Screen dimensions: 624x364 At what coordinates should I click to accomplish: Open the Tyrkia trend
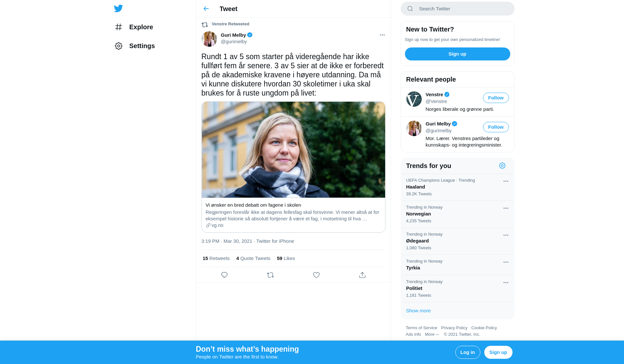pyautogui.click(x=458, y=265)
